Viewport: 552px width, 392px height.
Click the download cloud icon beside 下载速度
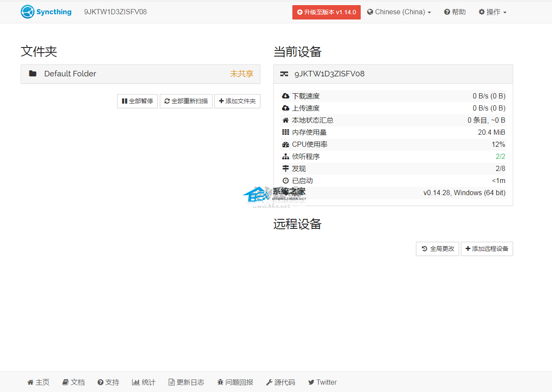[x=286, y=96]
